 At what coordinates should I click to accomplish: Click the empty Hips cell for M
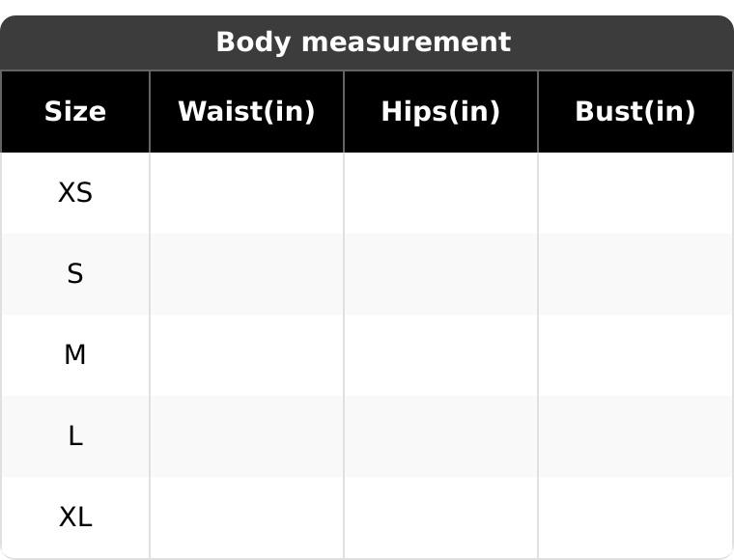click(440, 355)
